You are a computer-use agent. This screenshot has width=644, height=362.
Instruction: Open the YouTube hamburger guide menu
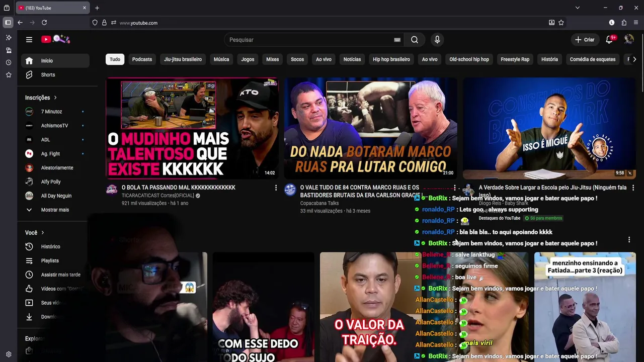(x=29, y=40)
